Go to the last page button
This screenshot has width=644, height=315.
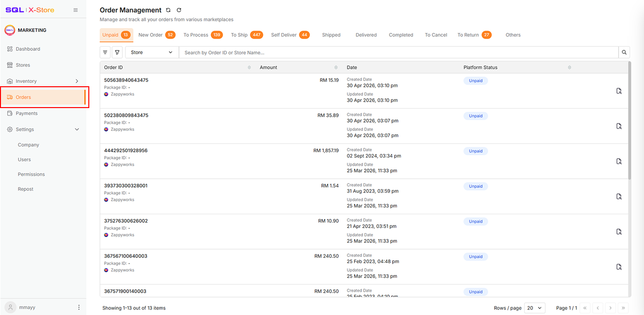click(623, 308)
